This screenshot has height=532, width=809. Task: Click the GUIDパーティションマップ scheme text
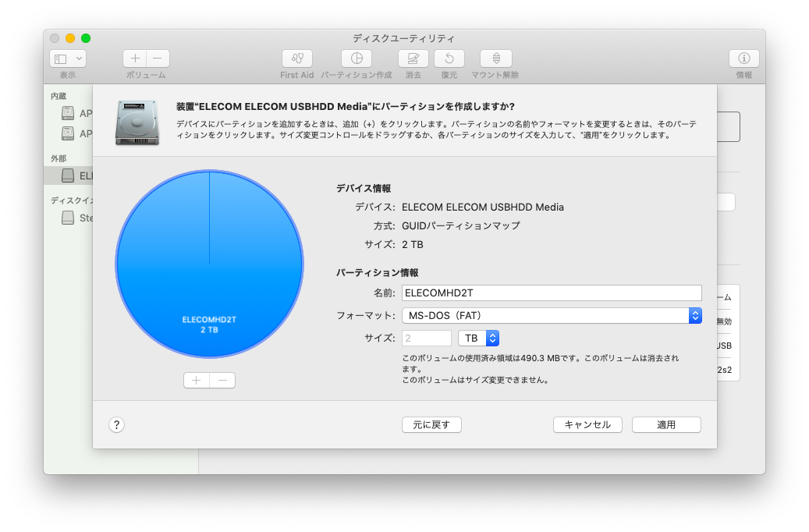(461, 225)
